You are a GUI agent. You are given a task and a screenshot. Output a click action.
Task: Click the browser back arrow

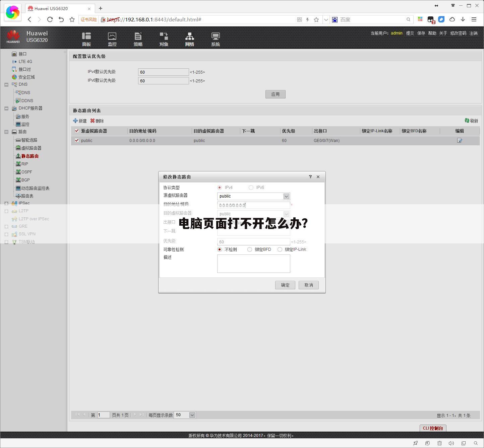29,19
